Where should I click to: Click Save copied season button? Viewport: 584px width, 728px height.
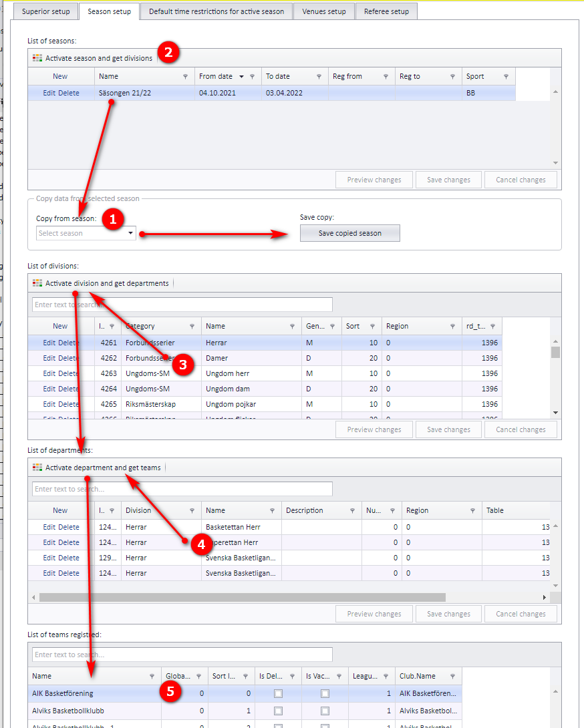click(x=350, y=233)
